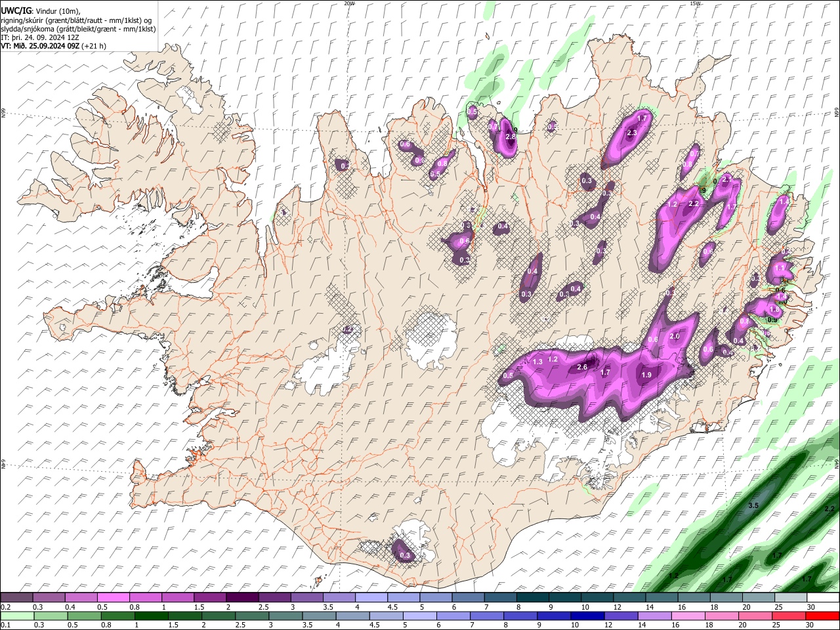Pick the upper-row white swatch labeled 30

pyautogui.click(x=823, y=598)
